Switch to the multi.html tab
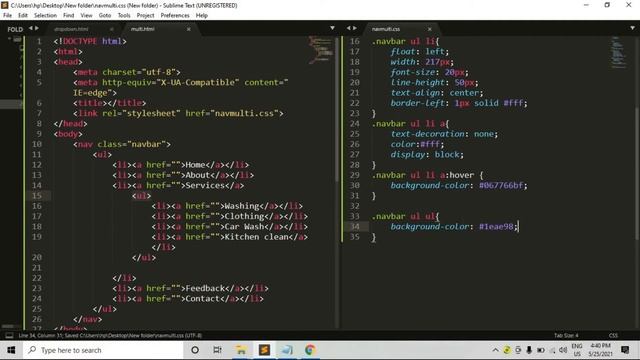Image resolution: width=640 pixels, height=360 pixels. 142,29
